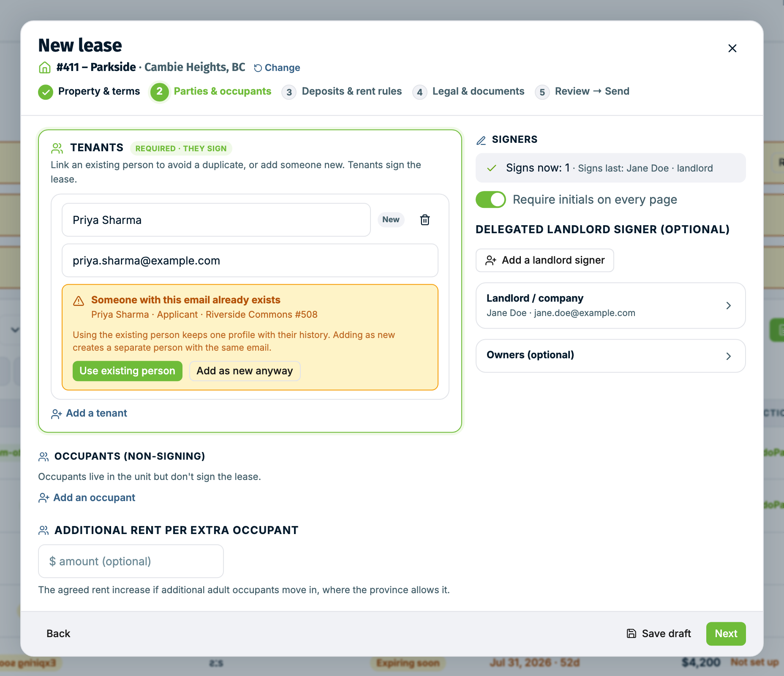Click Add an occupant link
Viewport: 784px width, 676px height.
point(87,498)
